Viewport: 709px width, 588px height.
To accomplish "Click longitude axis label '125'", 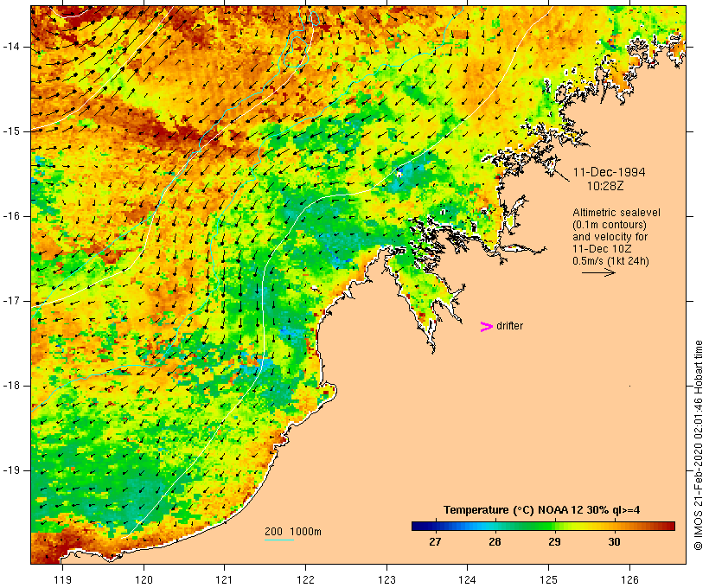I will (549, 579).
